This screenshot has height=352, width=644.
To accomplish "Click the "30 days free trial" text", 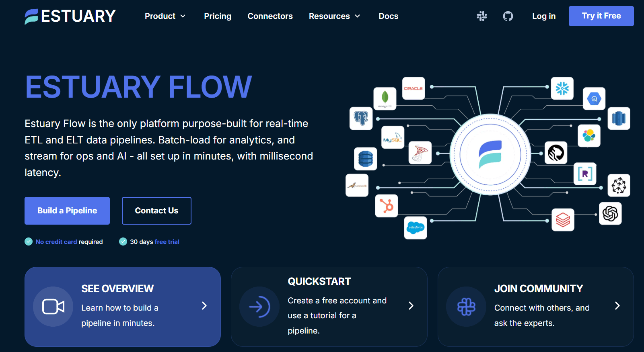I will pyautogui.click(x=154, y=241).
